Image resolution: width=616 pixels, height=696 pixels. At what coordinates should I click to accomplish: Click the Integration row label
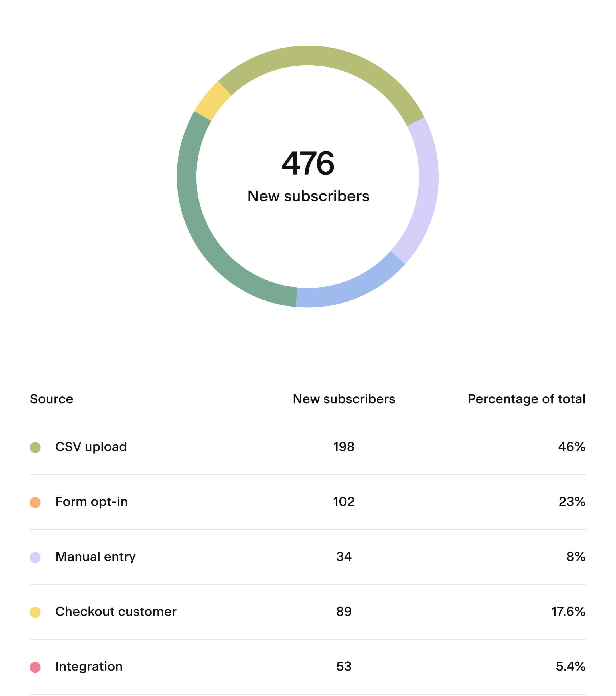coord(89,666)
